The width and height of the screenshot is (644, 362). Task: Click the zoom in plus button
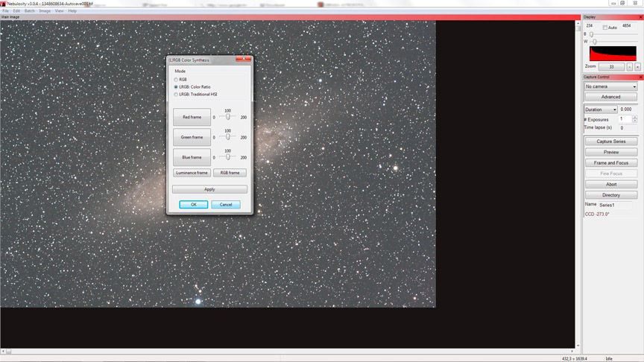(x=637, y=67)
